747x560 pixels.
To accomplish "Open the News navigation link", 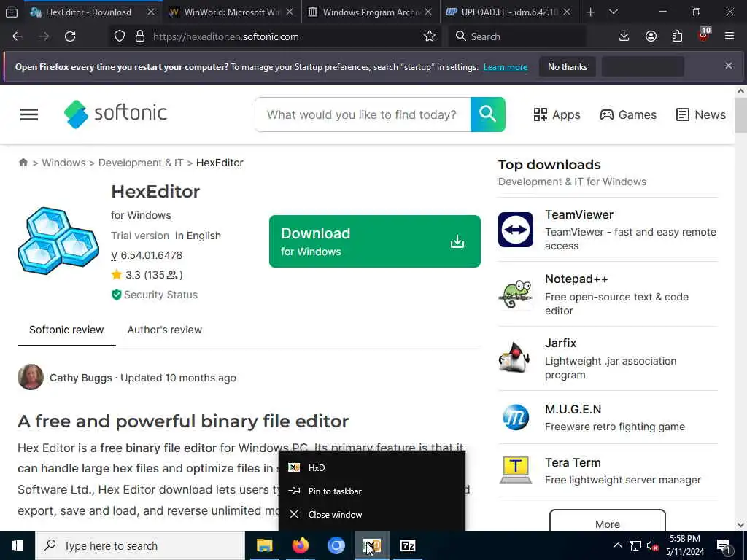I will coord(701,114).
